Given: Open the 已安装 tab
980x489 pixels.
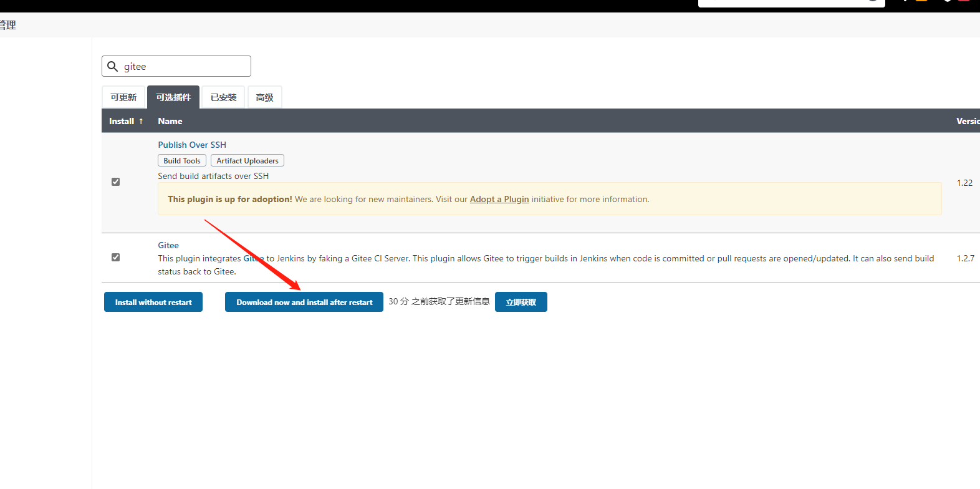Looking at the screenshot, I should pos(223,97).
